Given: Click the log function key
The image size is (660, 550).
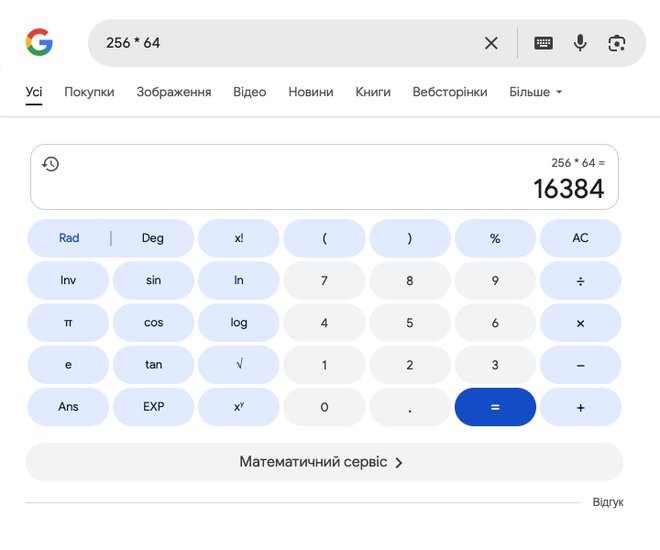Looking at the screenshot, I should [x=239, y=323].
